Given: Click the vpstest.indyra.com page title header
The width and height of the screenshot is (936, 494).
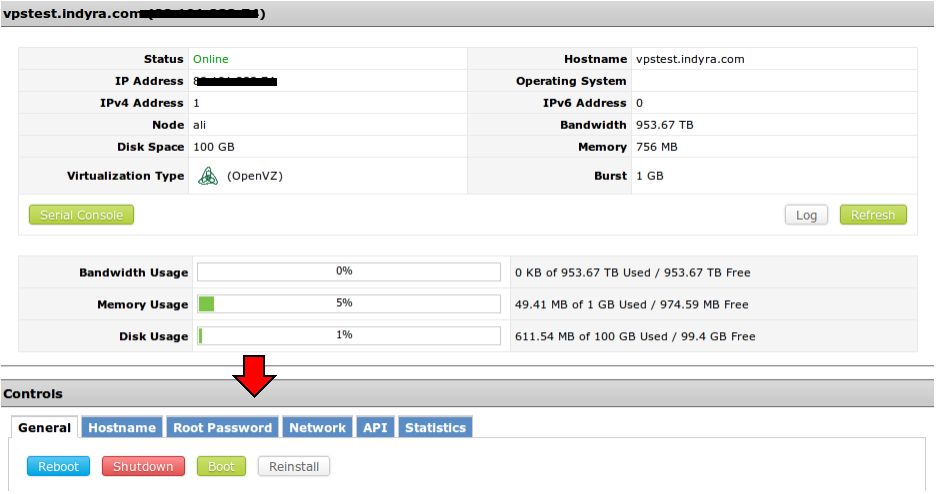Looking at the screenshot, I should pos(467,13).
